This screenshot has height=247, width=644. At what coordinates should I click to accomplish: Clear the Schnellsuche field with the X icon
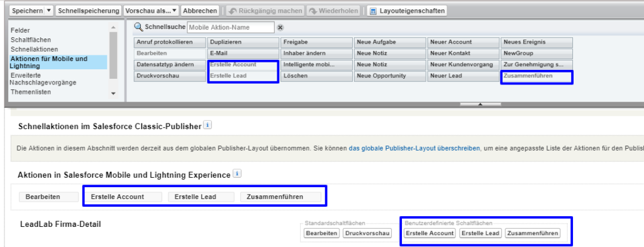click(x=280, y=28)
